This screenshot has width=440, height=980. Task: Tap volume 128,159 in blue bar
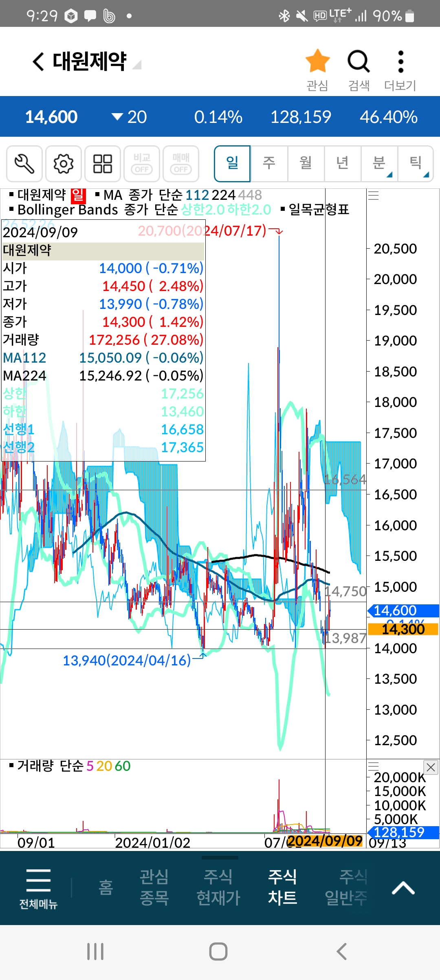[x=301, y=117]
